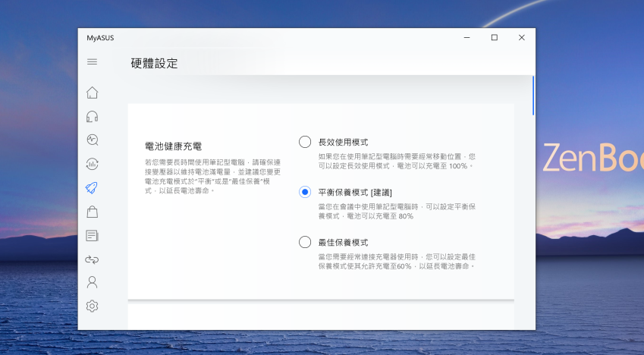Open the user account profile icon
This screenshot has height=355, width=644.
(92, 282)
